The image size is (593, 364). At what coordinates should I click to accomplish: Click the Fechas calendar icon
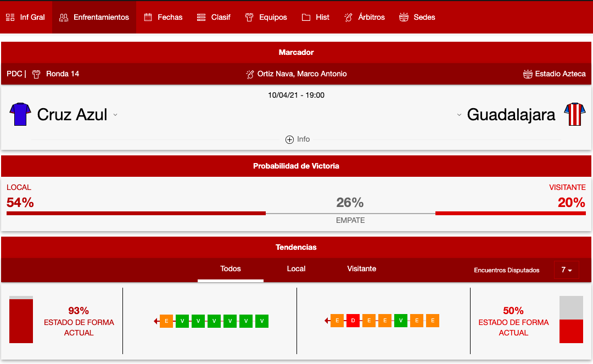tap(148, 18)
